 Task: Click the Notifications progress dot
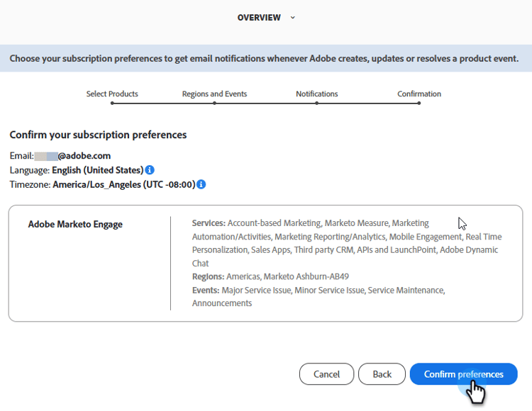tap(316, 103)
